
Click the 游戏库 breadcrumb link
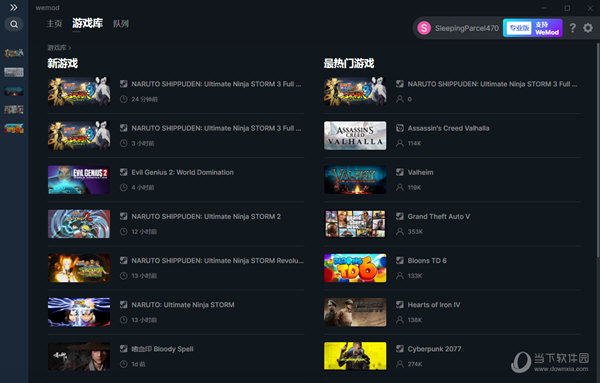tap(57, 47)
